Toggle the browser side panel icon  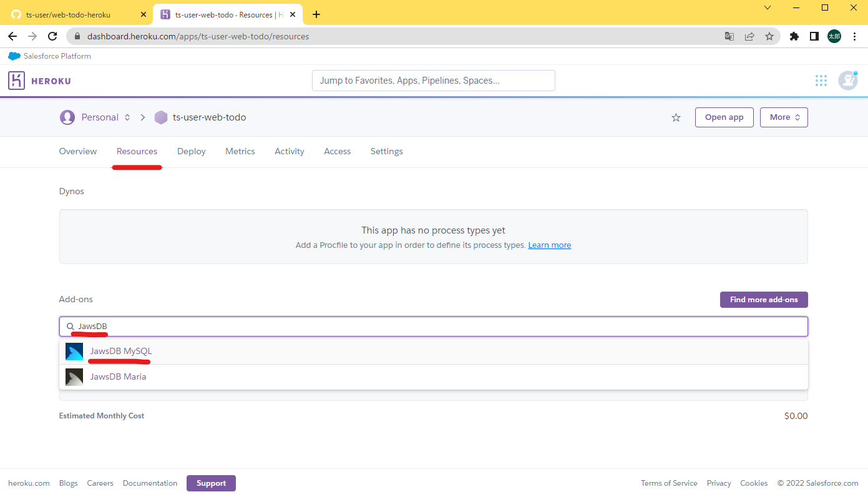814,36
